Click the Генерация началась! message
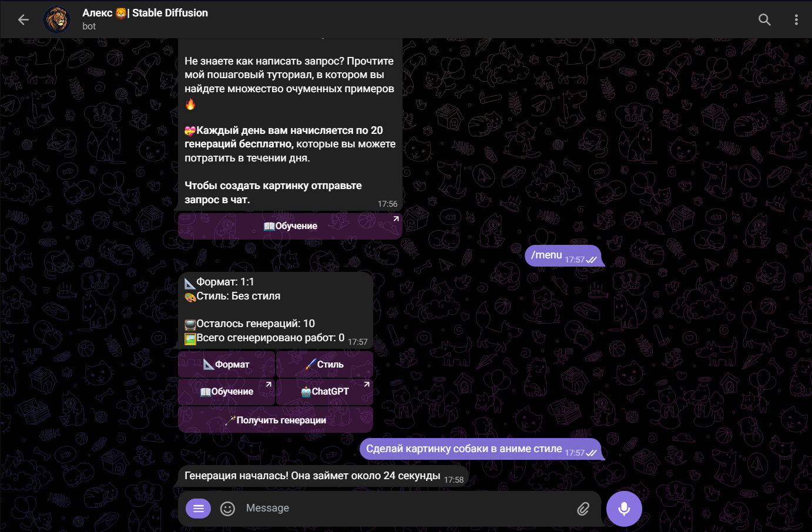The image size is (812, 532). click(323, 476)
